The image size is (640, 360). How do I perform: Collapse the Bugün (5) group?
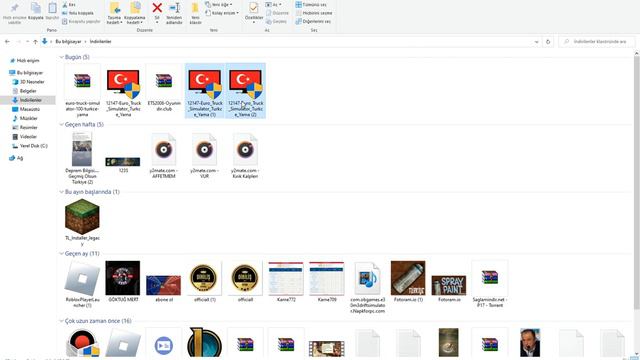[62, 57]
